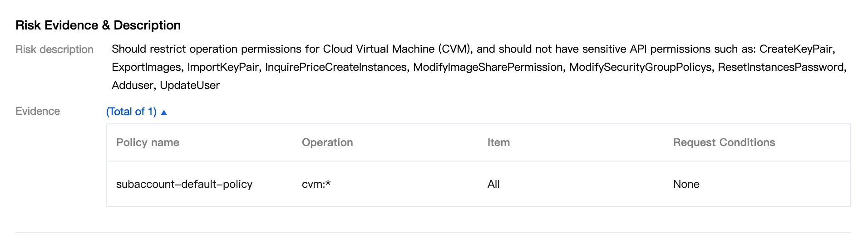Select the "Policy name" column header

tap(148, 142)
